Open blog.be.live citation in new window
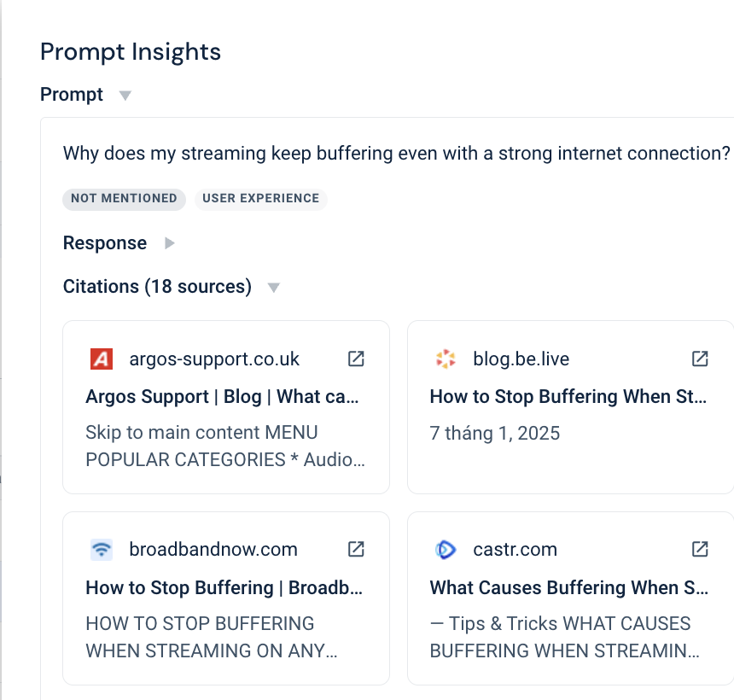The image size is (734, 700). 699,359
